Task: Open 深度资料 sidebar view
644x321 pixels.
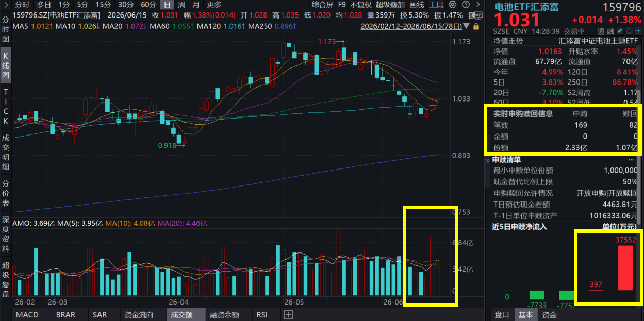Action: pyautogui.click(x=6, y=234)
